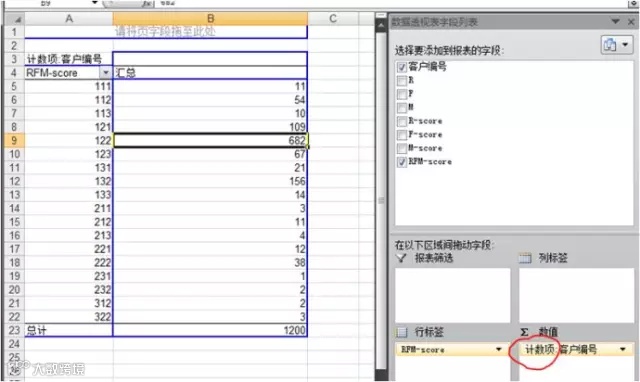Select the count cell showing 156

pos(210,181)
